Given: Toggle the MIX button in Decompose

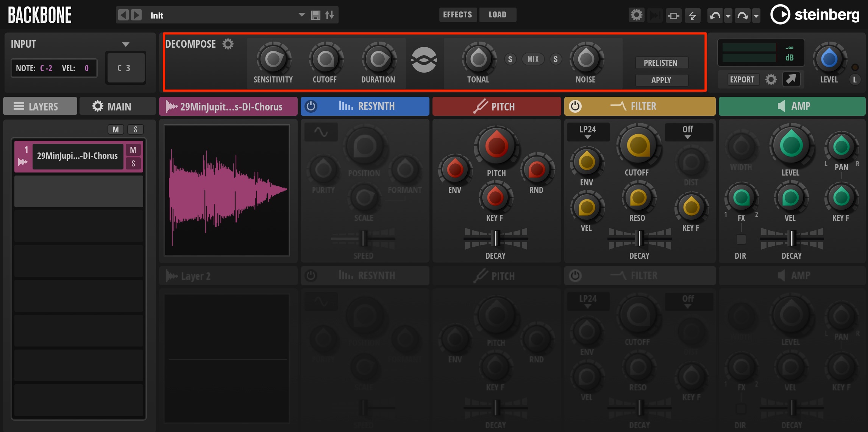Looking at the screenshot, I should [x=533, y=59].
